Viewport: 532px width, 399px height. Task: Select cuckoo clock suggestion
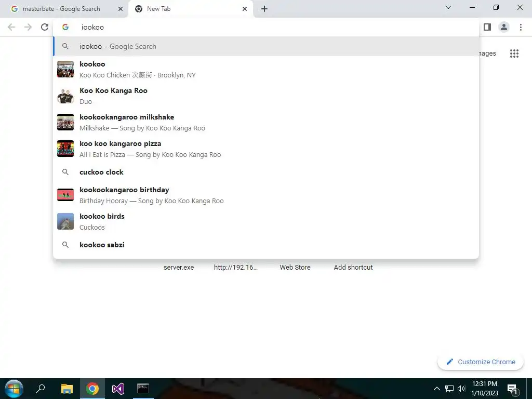[266, 172]
